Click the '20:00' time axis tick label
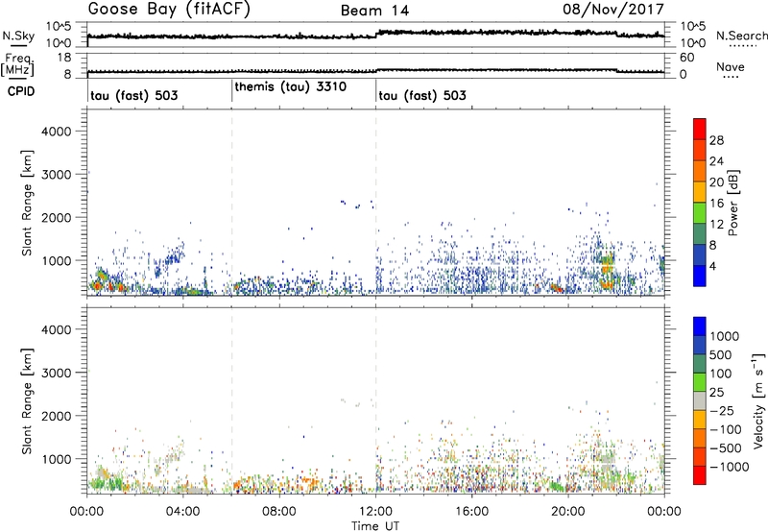 [x=568, y=512]
